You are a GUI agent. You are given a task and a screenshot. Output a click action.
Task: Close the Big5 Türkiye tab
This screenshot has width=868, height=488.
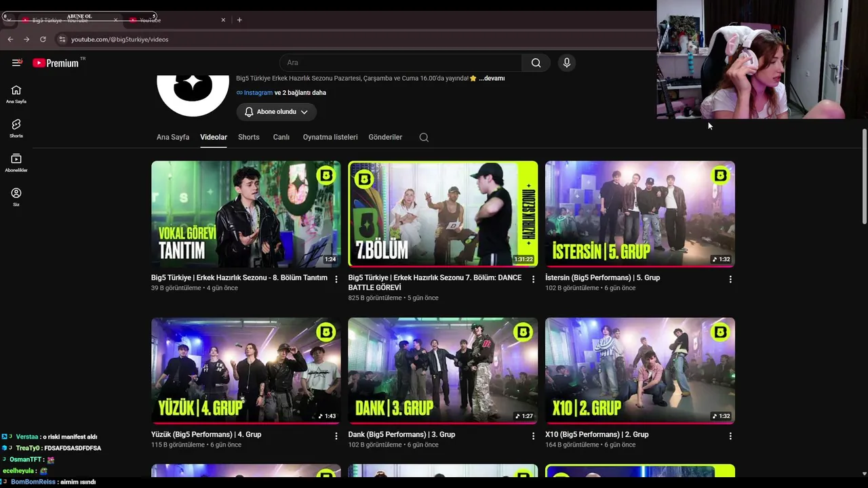(115, 20)
